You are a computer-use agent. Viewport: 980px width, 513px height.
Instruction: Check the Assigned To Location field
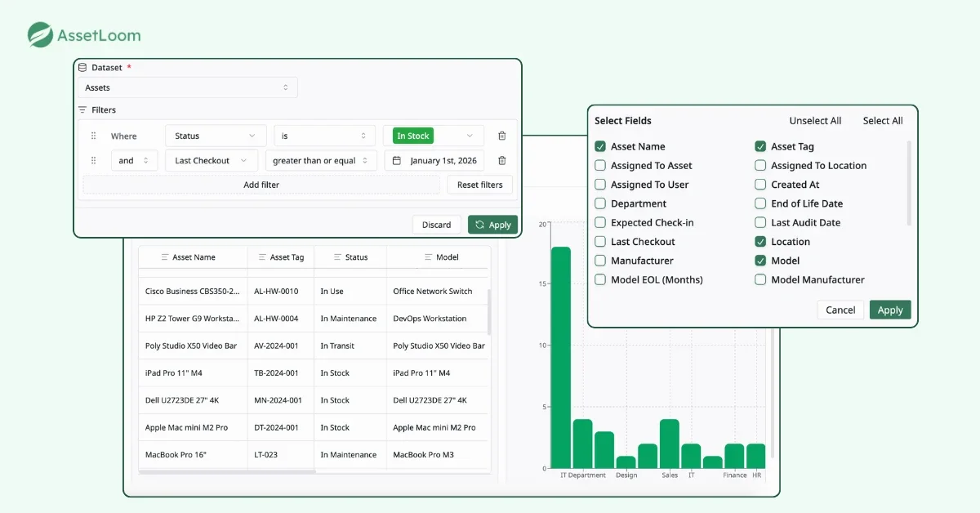[x=760, y=165]
